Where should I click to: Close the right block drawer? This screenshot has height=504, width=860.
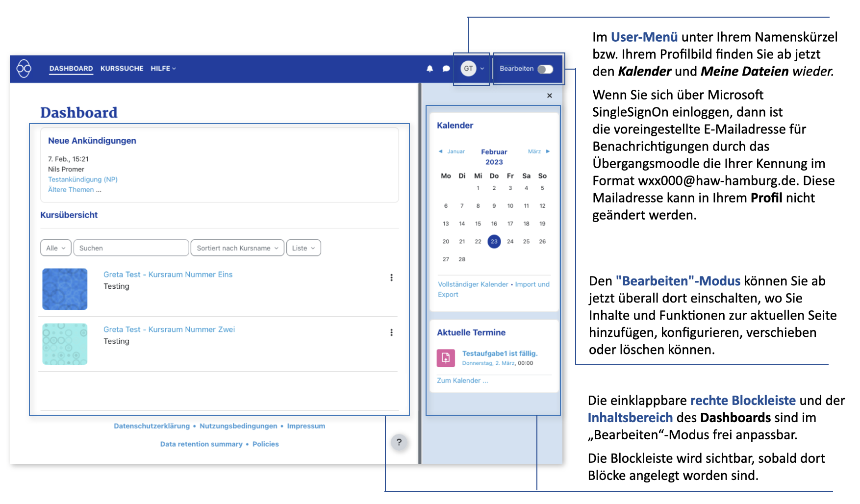pyautogui.click(x=549, y=96)
